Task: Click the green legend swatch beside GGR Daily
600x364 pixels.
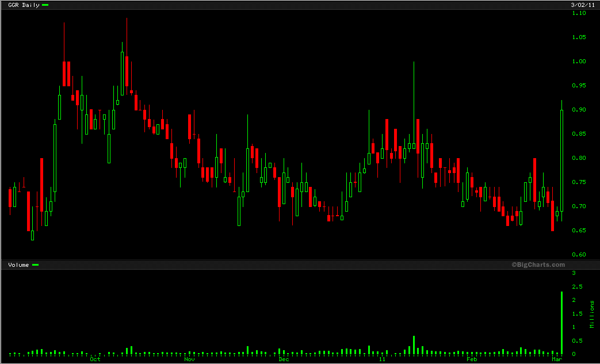Action: pos(45,5)
